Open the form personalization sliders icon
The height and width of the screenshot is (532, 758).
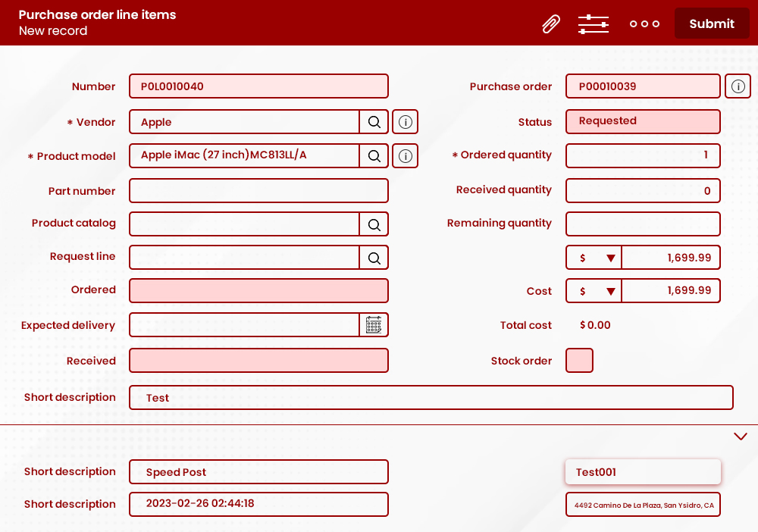point(593,23)
